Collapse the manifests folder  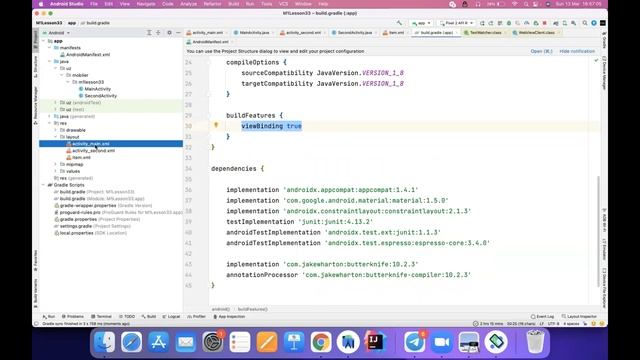coord(50,48)
